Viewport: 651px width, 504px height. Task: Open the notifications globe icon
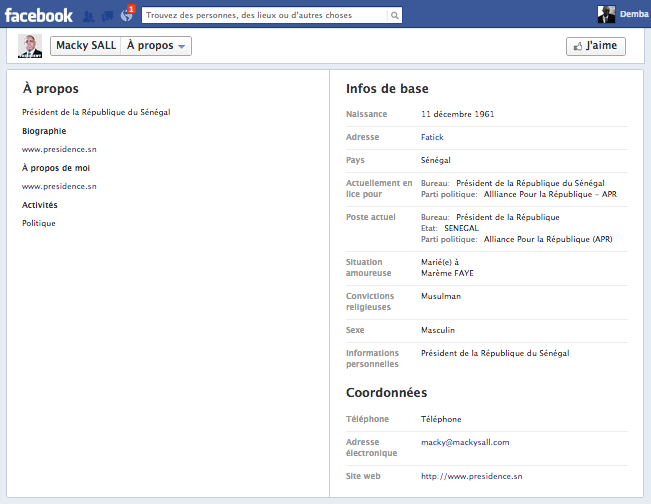pyautogui.click(x=126, y=16)
